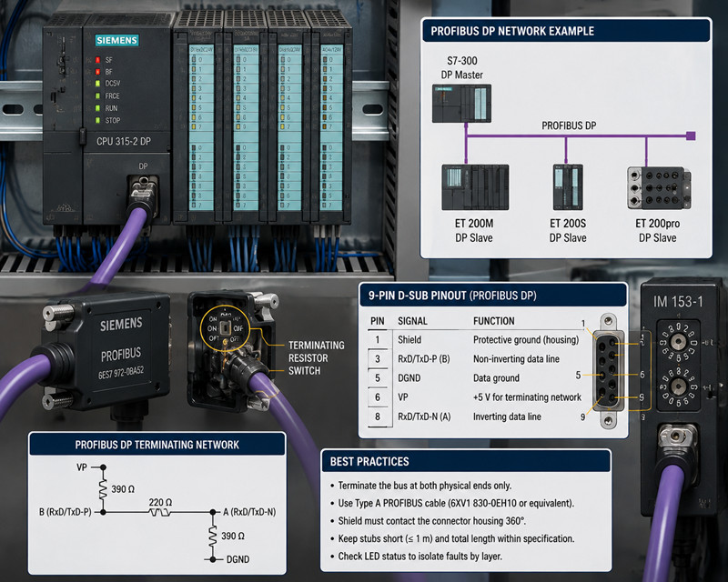This screenshot has width=728, height=582.
Task: Click the B (RxD/TxD-P) circuit label
Action: 66,512
